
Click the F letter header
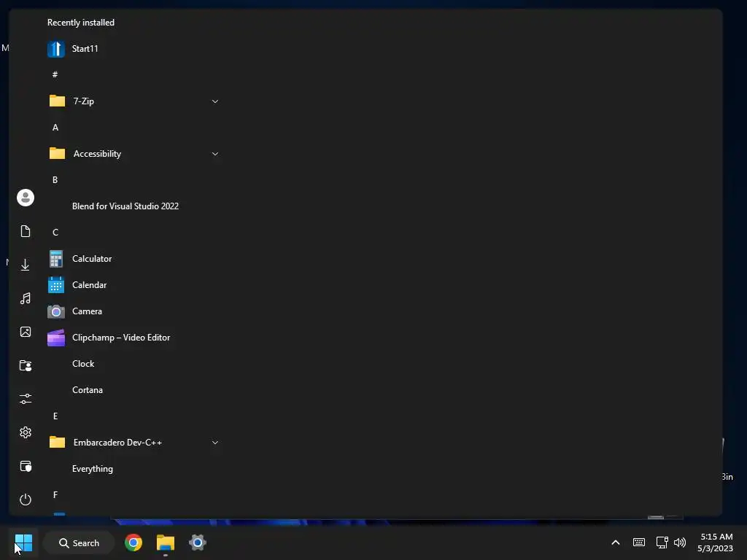coord(55,495)
